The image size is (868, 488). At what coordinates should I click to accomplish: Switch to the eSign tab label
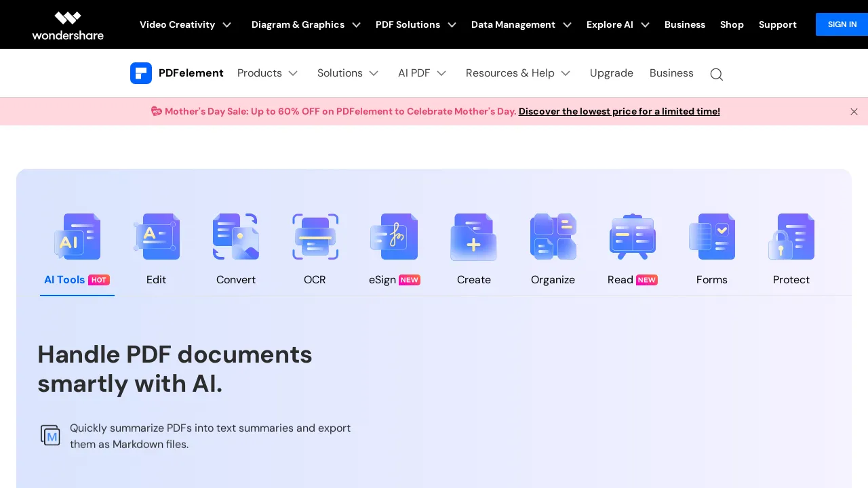pos(382,280)
